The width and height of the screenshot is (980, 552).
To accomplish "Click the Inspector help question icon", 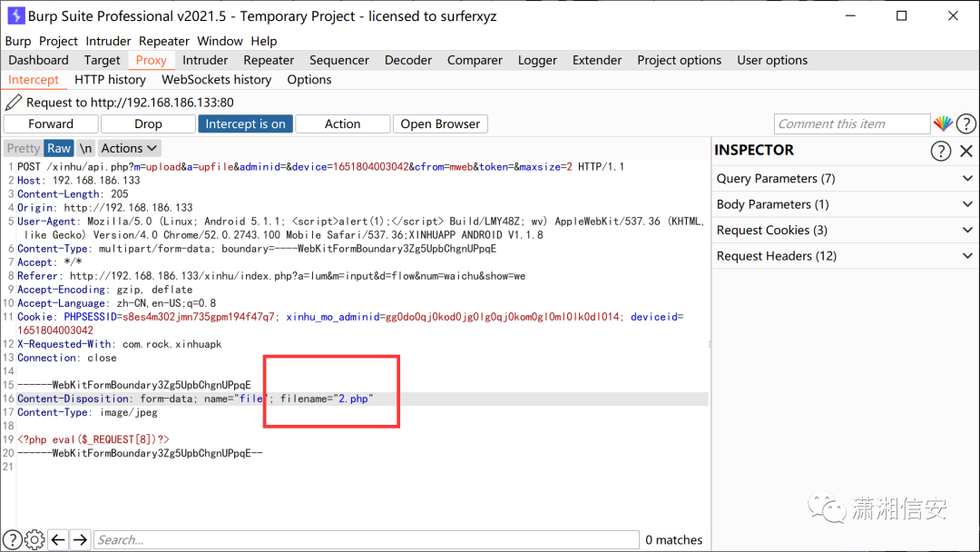I will [941, 151].
